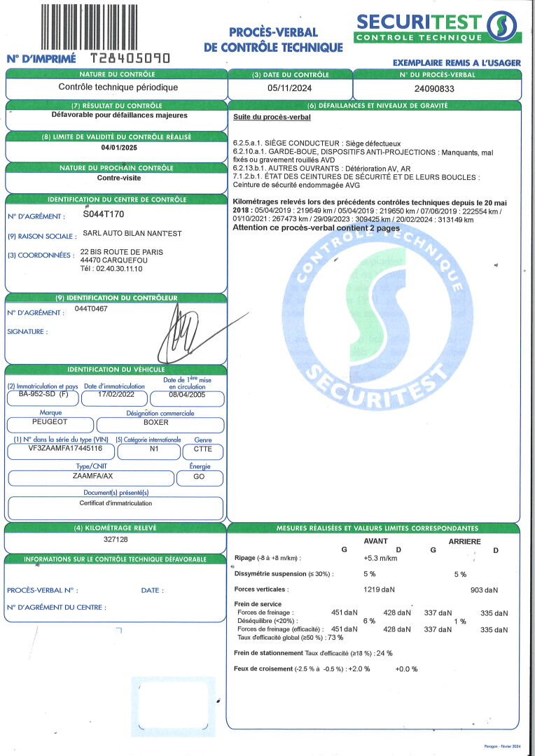Click front vertical force 1219 daN
Image resolution: width=535 pixels, height=756 pixels.
point(380,589)
